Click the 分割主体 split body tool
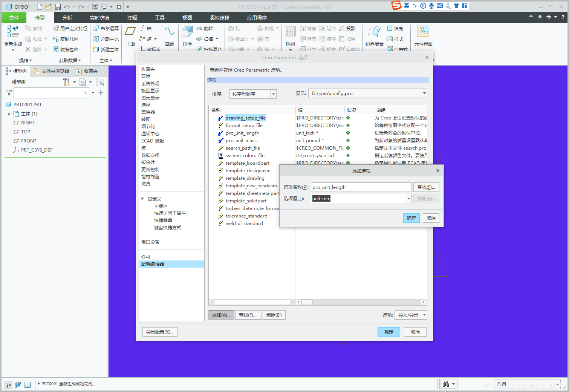Image resolution: width=569 pixels, height=392 pixels. pos(106,39)
